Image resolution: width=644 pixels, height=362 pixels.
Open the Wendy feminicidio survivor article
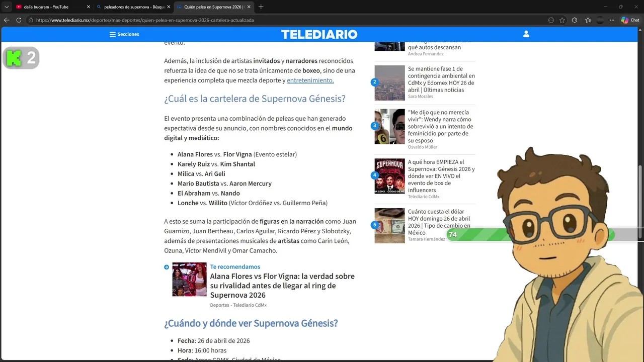(440, 127)
